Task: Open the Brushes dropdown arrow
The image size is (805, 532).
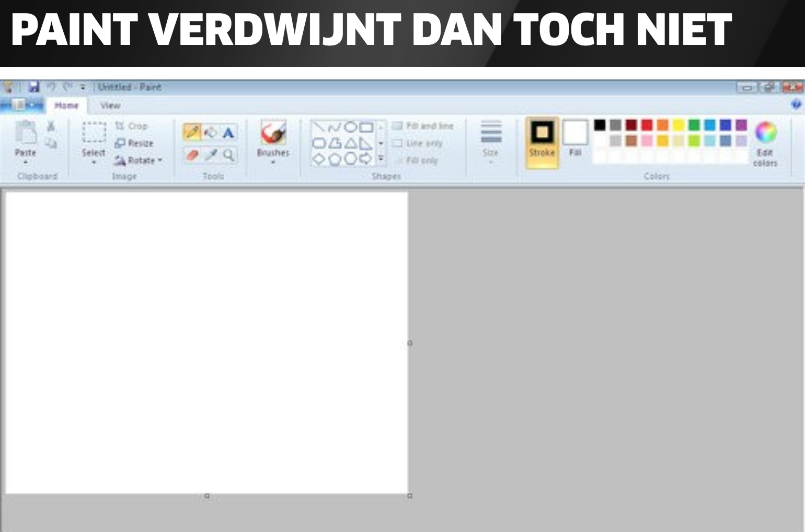Action: pyautogui.click(x=273, y=163)
